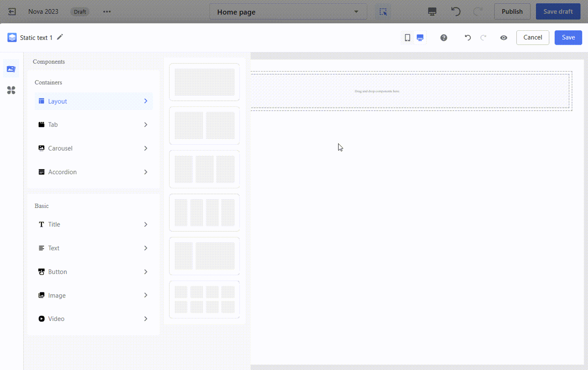
Task: Click the drag and drop components area
Action: (x=410, y=91)
